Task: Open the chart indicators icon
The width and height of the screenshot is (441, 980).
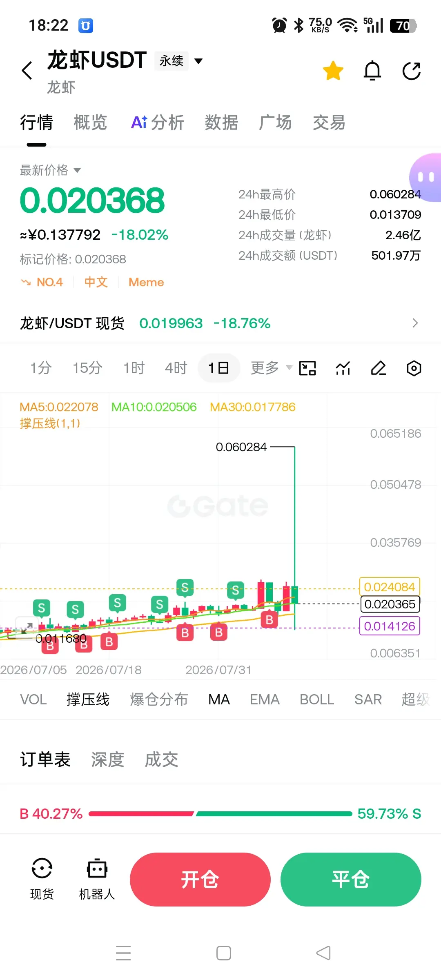Action: [343, 368]
